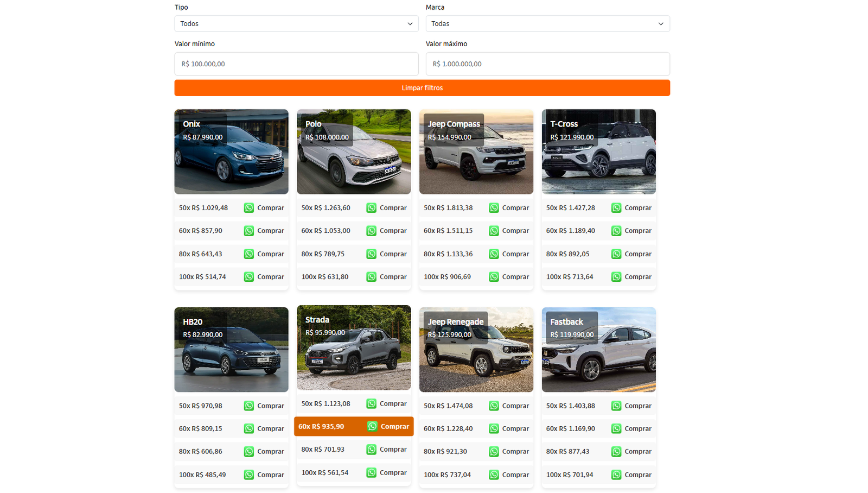Click WhatsApp icon for Polo 50x R$ 1.263,60
868x493 pixels.
point(372,208)
